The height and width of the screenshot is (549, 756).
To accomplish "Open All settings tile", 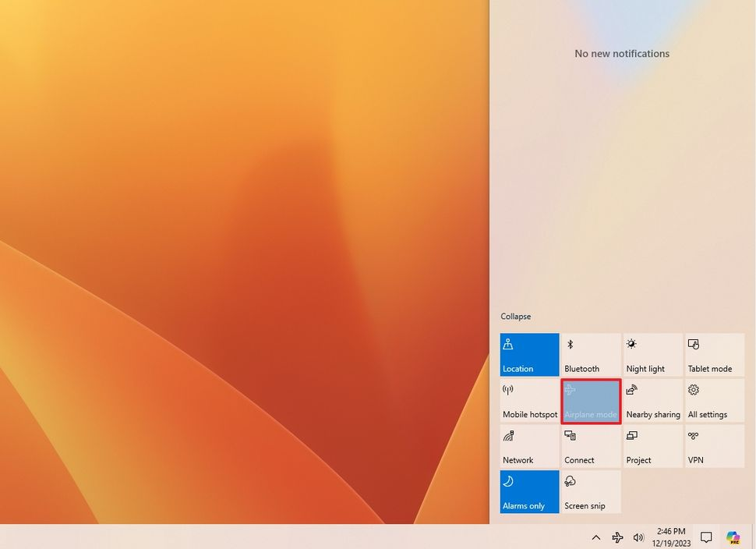I will pyautogui.click(x=715, y=400).
